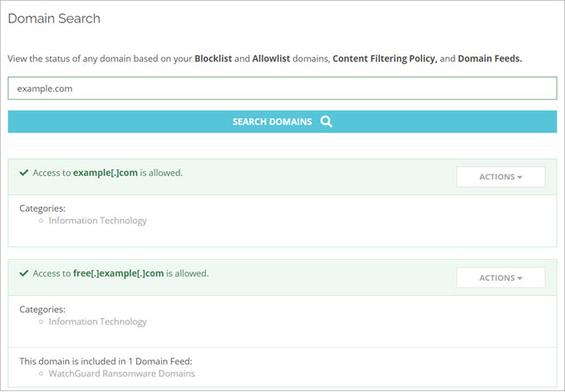Expand the ACTIONS menu for free[.]example[.]com

(500, 277)
